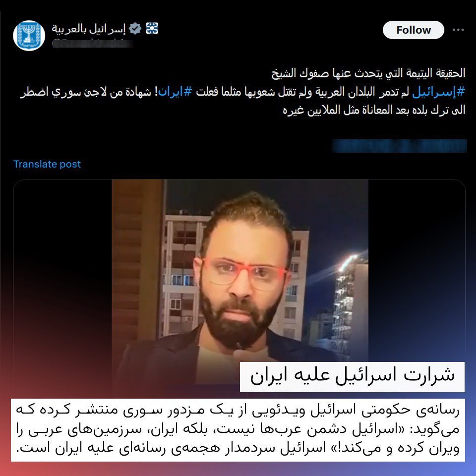Select the headline شرارت اسرائیل علیه ایران
The image size is (476, 476).
tap(352, 377)
